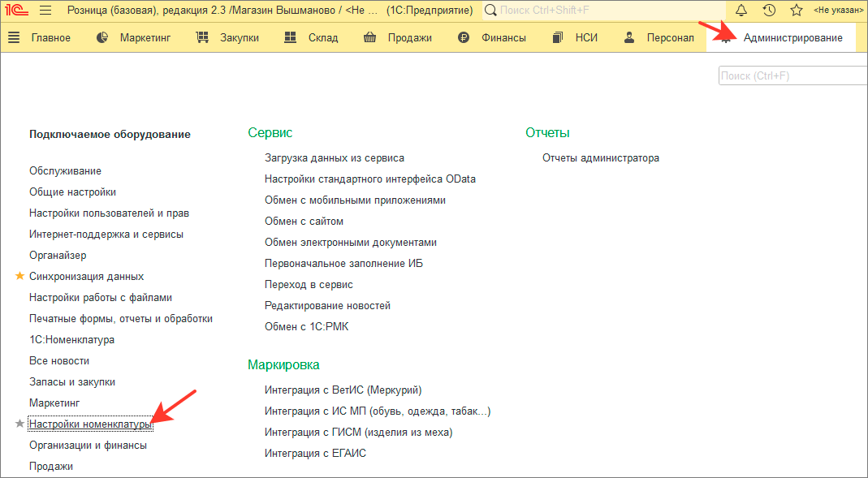
Task: Select the Администрирование section
Action: pyautogui.click(x=792, y=37)
